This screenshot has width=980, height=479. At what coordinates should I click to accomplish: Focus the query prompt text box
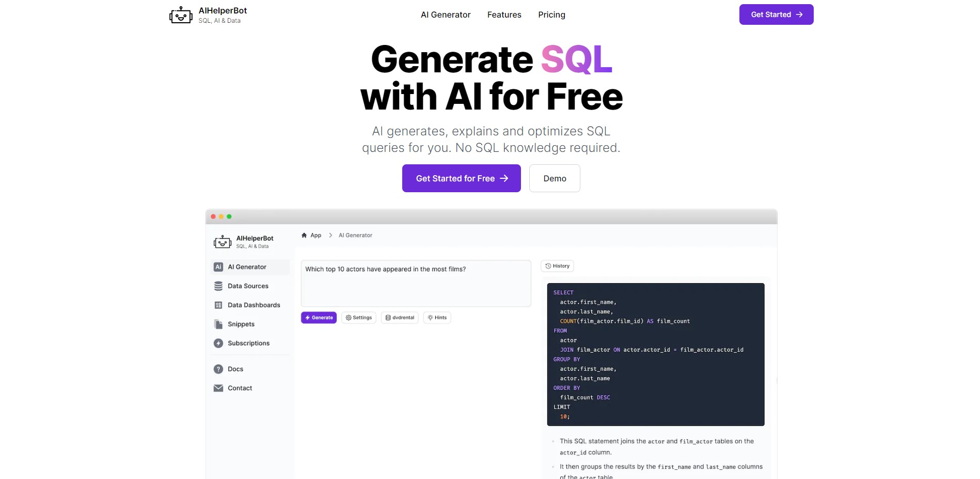(416, 283)
